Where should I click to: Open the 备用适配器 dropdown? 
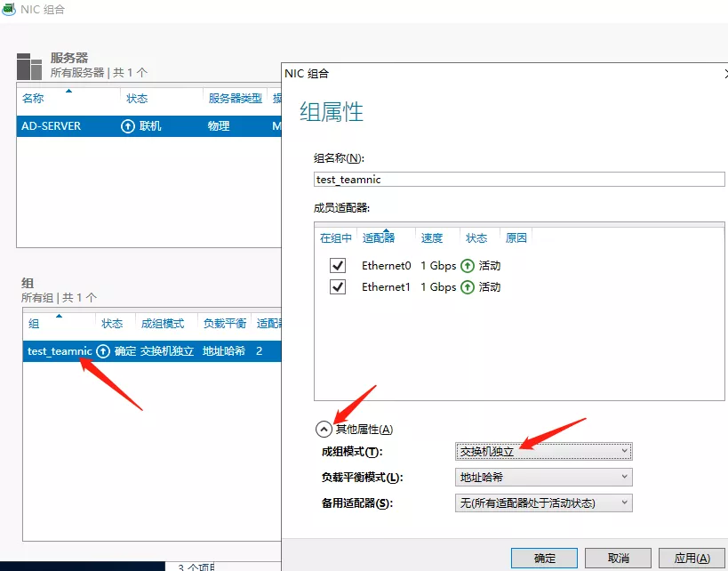coord(543,503)
